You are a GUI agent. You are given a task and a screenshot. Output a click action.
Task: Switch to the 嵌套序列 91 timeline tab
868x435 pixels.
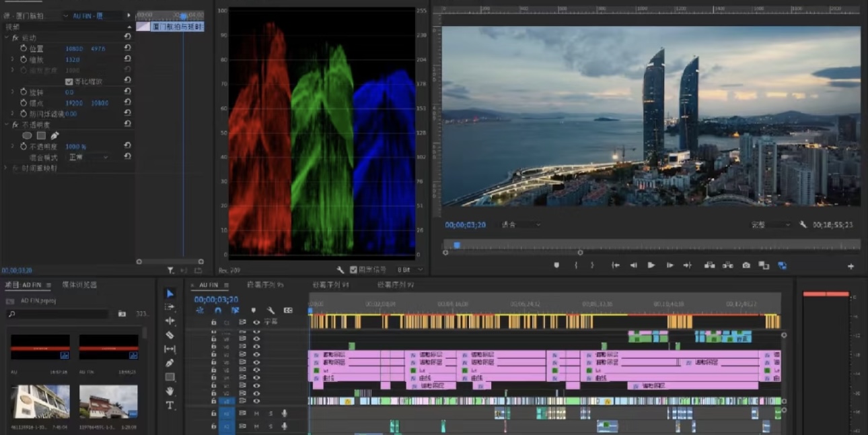coord(330,285)
